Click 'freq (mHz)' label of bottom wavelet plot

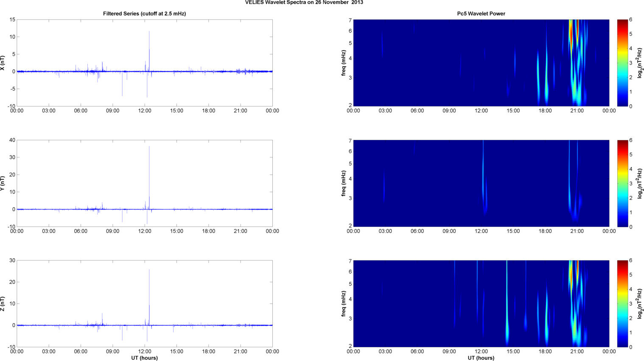pos(343,304)
